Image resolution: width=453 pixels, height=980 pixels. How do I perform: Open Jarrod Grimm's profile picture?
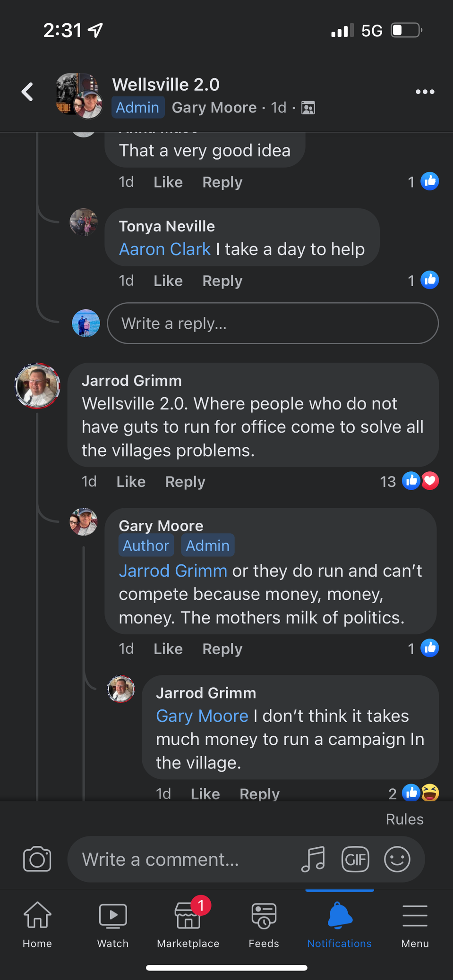pos(37,386)
